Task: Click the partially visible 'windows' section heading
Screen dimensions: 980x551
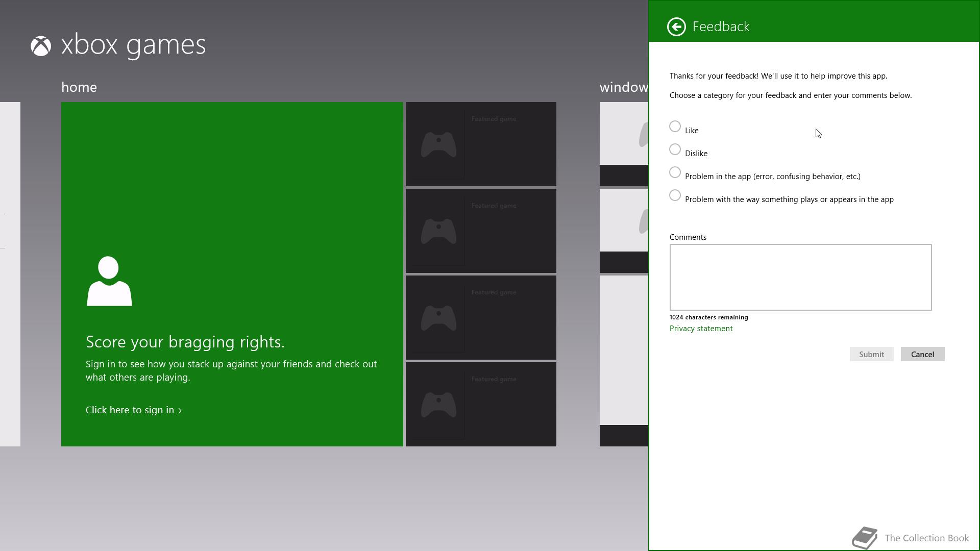Action: point(624,87)
